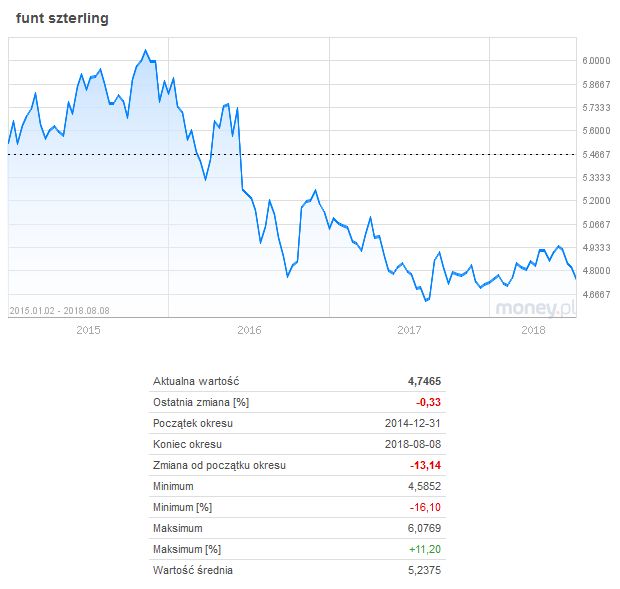Click the "Aktualna wartość" row label
620x589 pixels.
pos(196,381)
